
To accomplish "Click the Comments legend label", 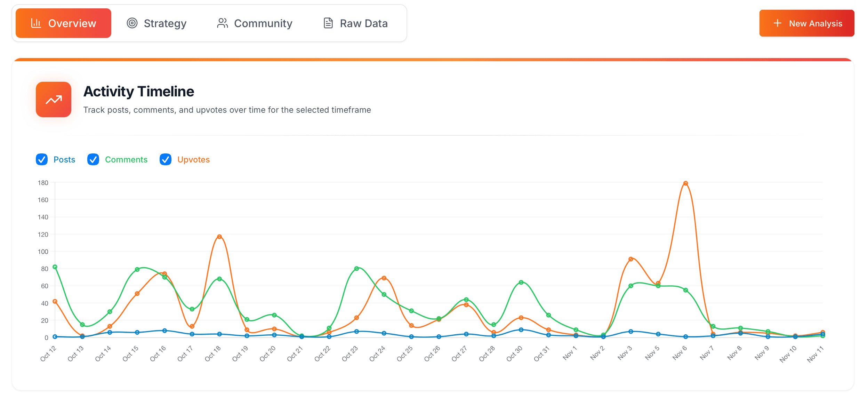I will coord(126,160).
